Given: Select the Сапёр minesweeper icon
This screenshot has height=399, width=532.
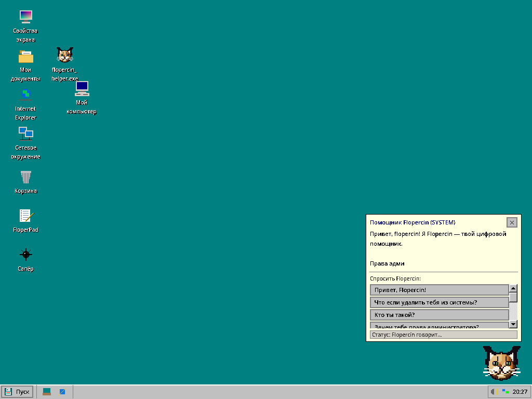Looking at the screenshot, I should 25,260.
